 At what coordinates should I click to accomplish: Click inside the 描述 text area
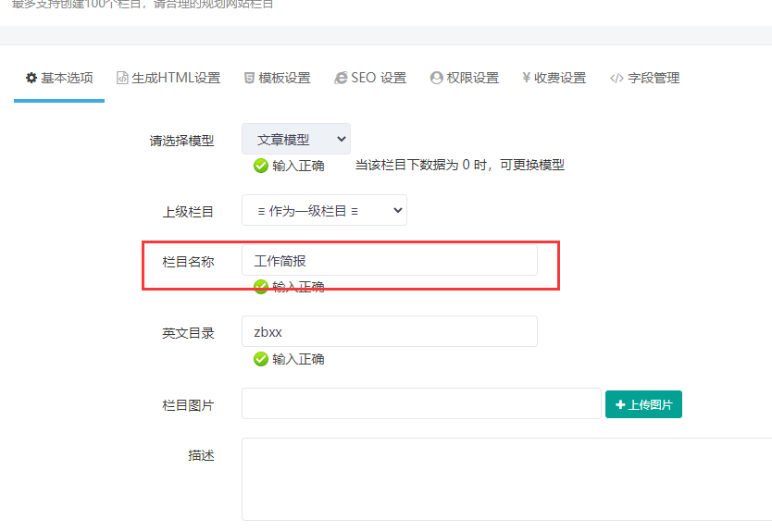pos(506,479)
